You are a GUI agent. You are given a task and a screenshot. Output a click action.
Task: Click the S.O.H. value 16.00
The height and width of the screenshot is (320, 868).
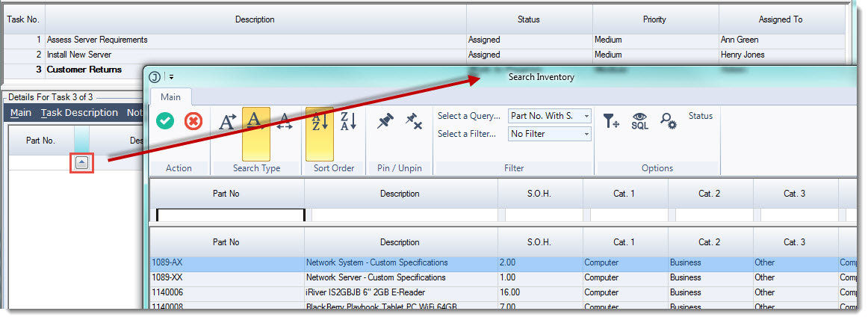pos(540,292)
